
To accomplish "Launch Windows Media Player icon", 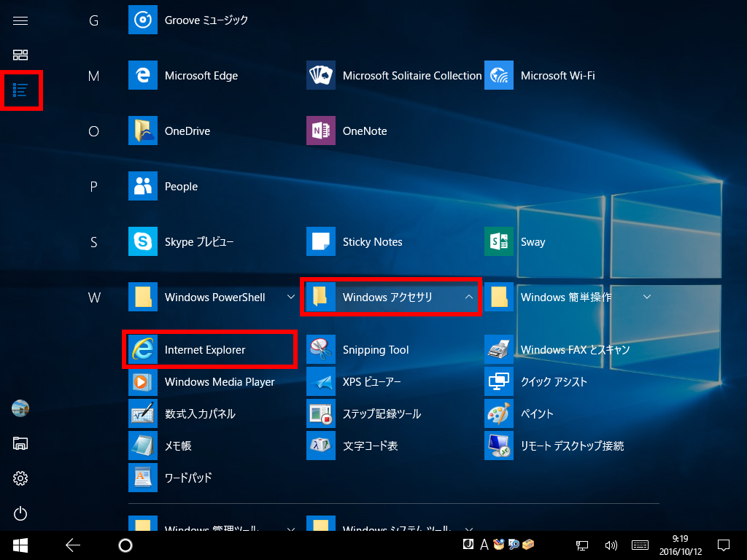I will click(x=143, y=381).
